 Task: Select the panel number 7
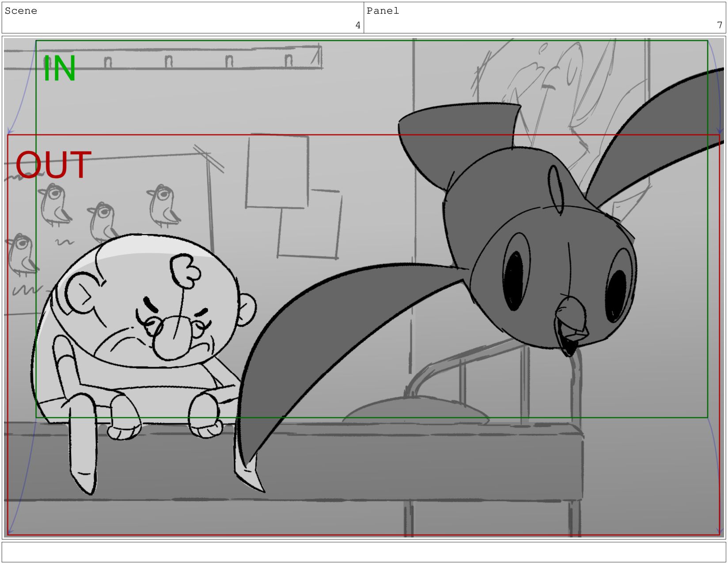pyautogui.click(x=720, y=25)
